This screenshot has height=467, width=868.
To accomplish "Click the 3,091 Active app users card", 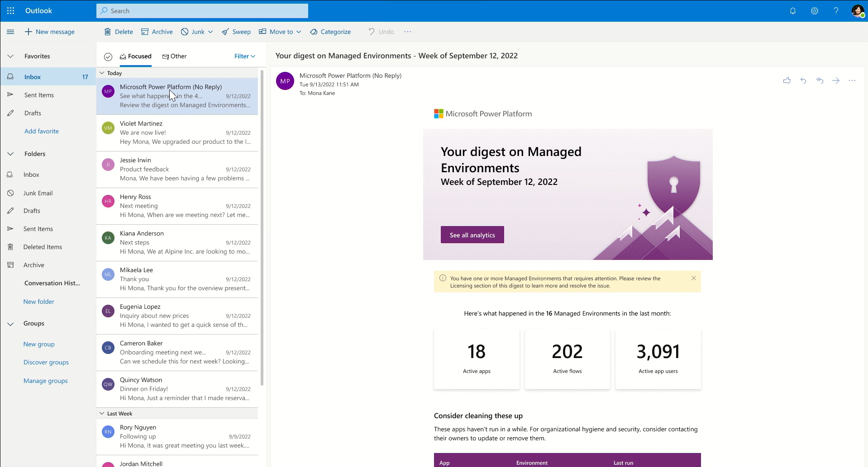I will pyautogui.click(x=658, y=359).
